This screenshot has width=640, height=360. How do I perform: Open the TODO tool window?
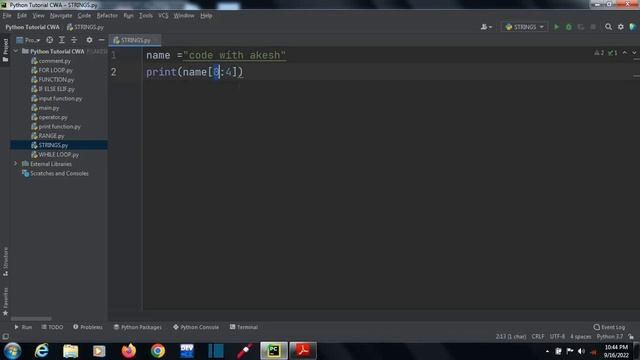52,327
